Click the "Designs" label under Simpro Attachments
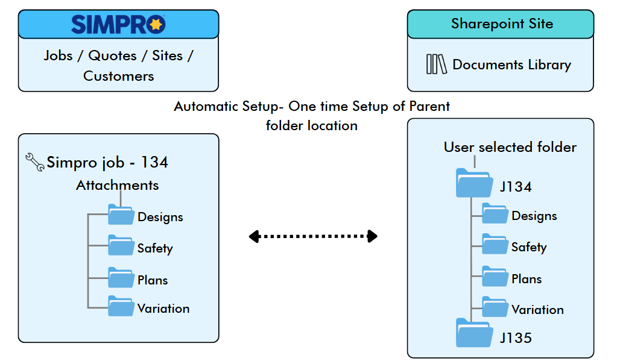The image size is (620, 364). click(x=160, y=217)
